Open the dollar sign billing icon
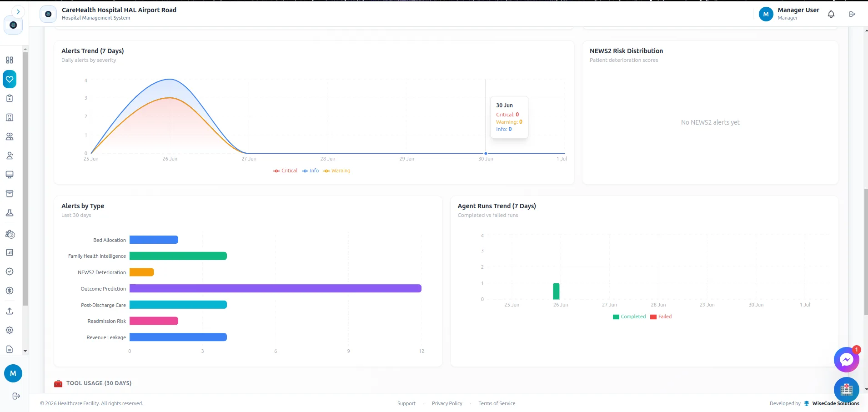This screenshot has height=412, width=868. (10, 291)
